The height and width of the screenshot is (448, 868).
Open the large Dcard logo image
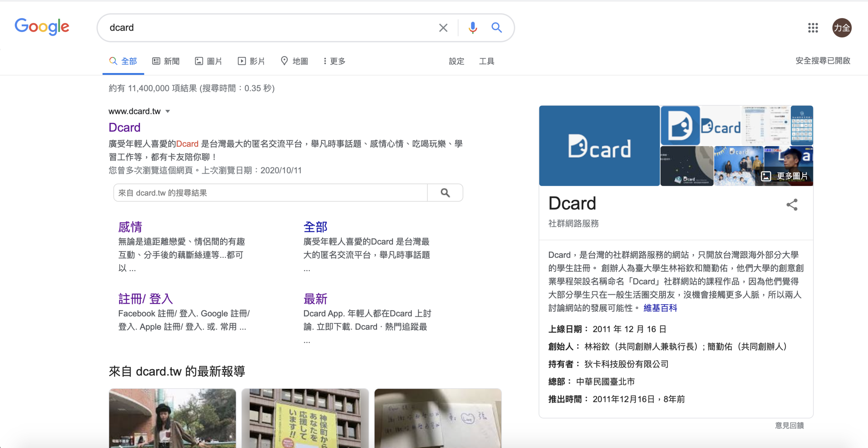pos(599,146)
